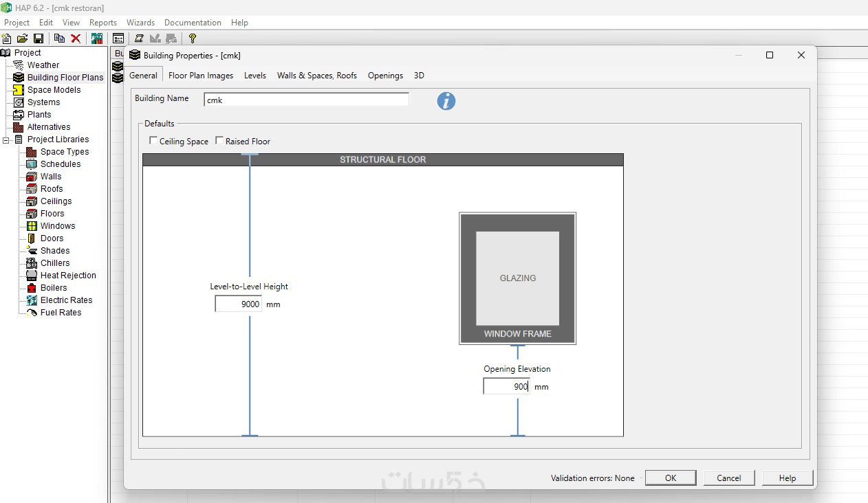The height and width of the screenshot is (503, 868).
Task: Click the Walls library icon
Action: point(32,177)
